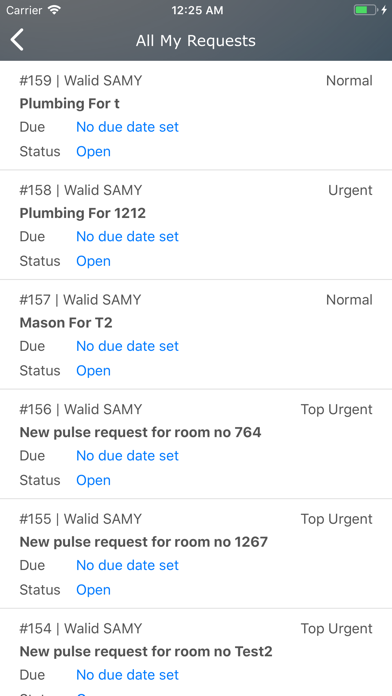Tap the 12:25 AM clock in status bar
Viewport: 392px width, 696px height.
point(197,10)
